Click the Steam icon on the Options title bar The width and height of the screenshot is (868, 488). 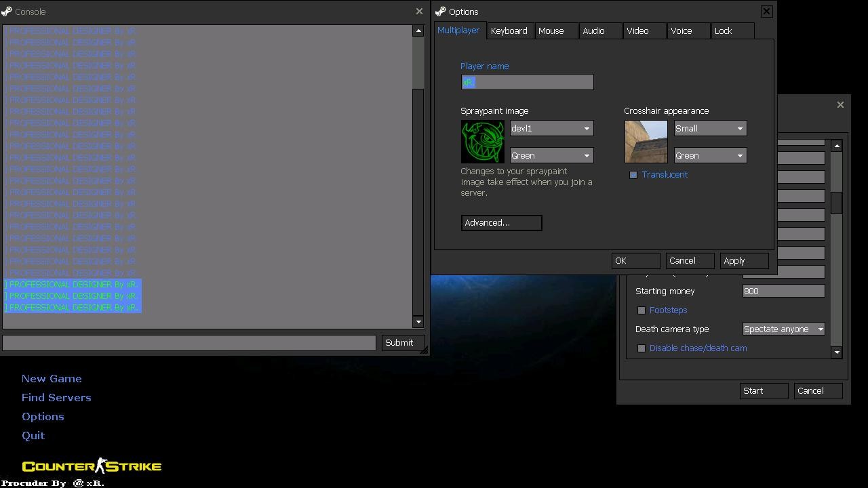click(441, 12)
